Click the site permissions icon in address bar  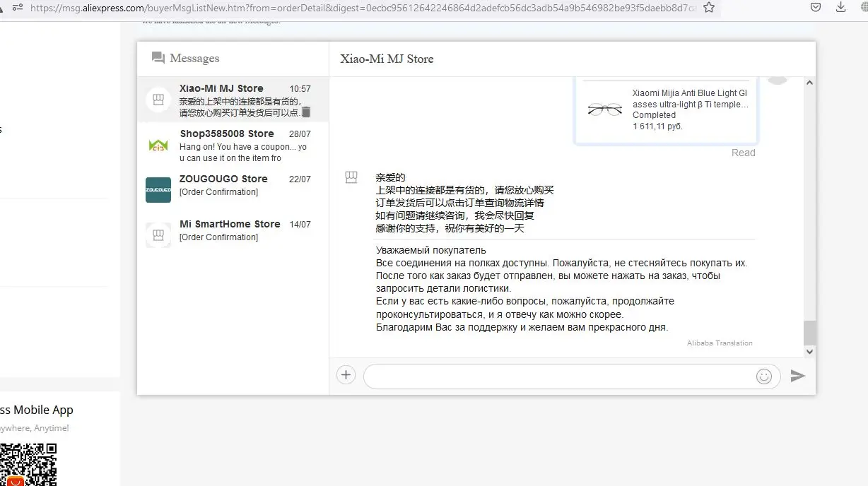tap(18, 7)
